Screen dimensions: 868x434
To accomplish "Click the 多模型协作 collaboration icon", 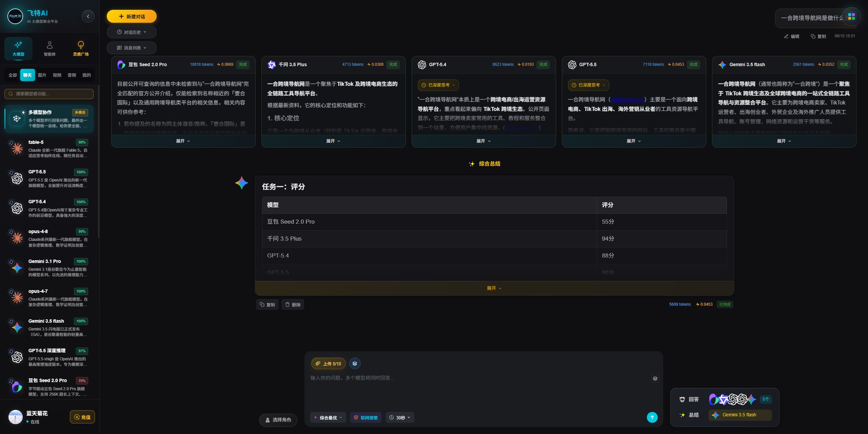I will click(17, 118).
